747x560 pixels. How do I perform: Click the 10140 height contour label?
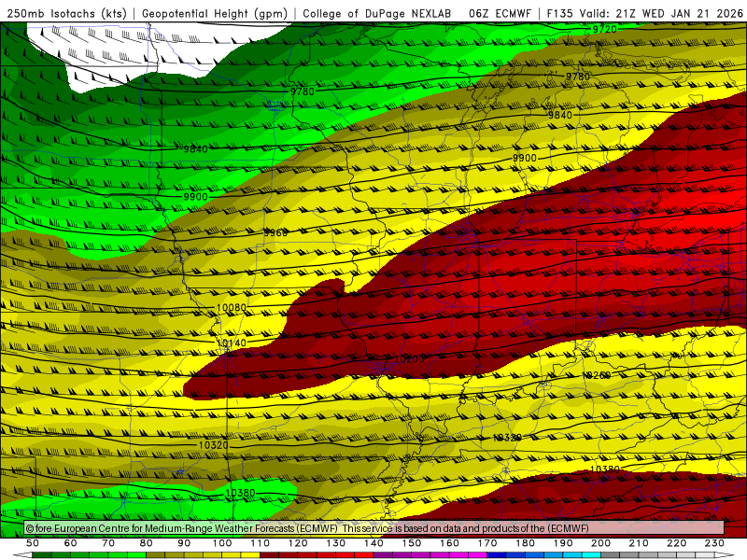click(x=231, y=343)
